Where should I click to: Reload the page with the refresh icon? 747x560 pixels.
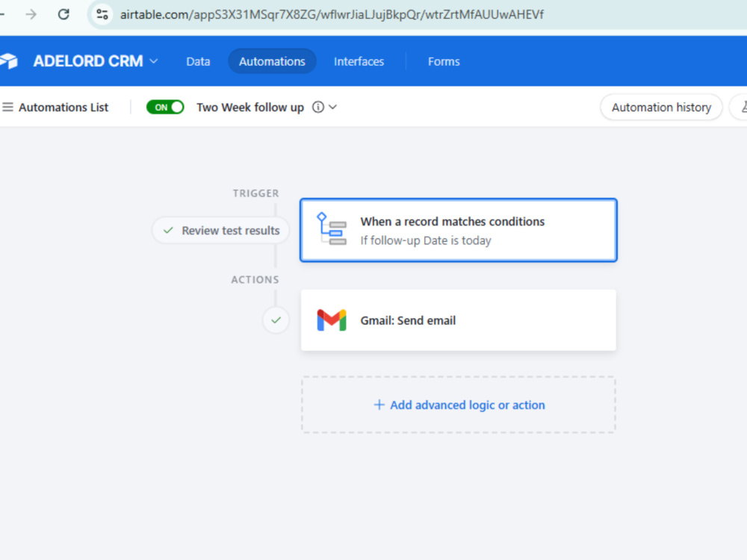tap(63, 15)
